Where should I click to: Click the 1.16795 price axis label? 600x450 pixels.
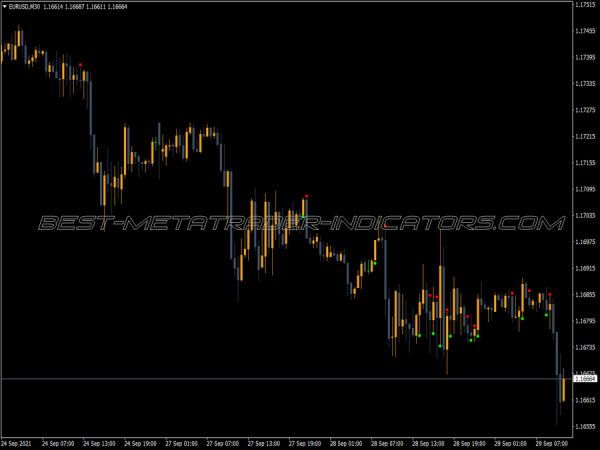(x=585, y=321)
